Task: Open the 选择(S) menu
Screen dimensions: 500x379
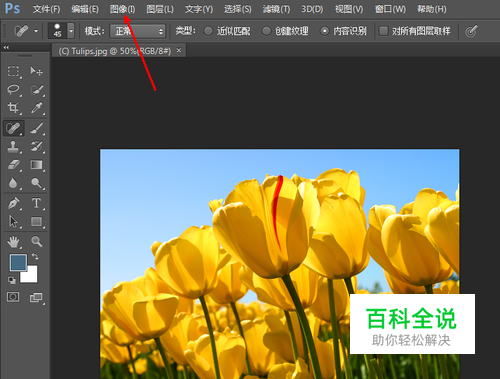Action: coord(237,9)
